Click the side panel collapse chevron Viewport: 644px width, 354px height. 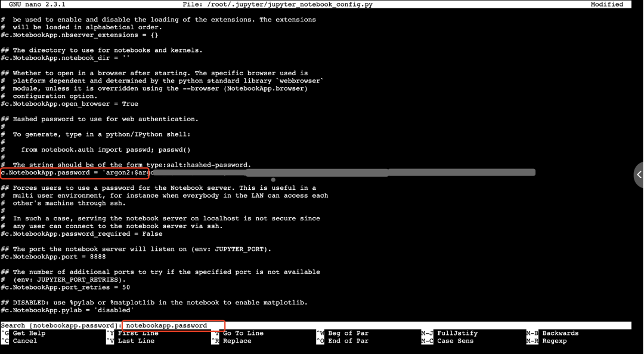[639, 175]
